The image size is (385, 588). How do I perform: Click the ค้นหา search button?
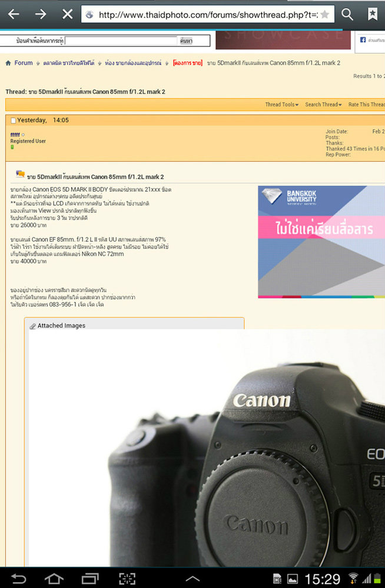click(186, 41)
